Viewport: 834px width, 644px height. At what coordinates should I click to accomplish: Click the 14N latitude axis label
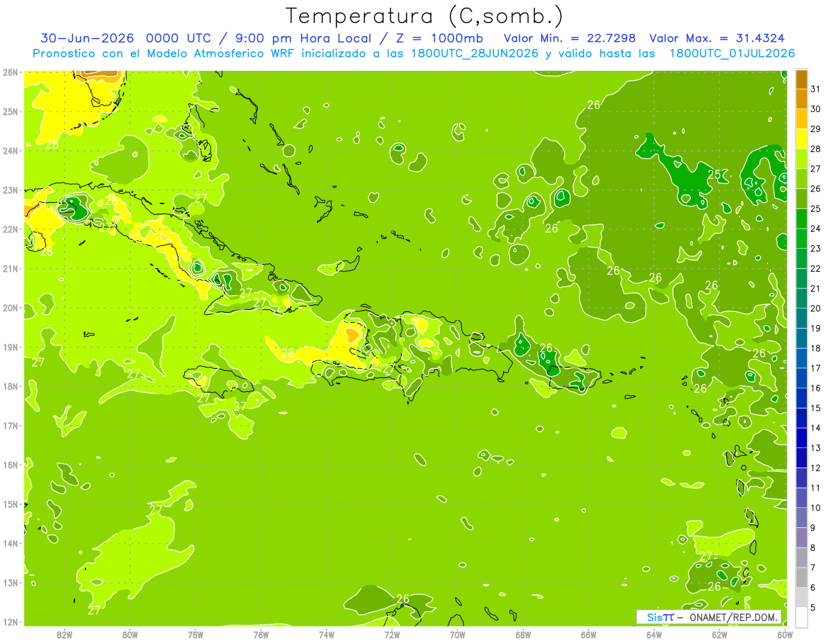click(10, 543)
